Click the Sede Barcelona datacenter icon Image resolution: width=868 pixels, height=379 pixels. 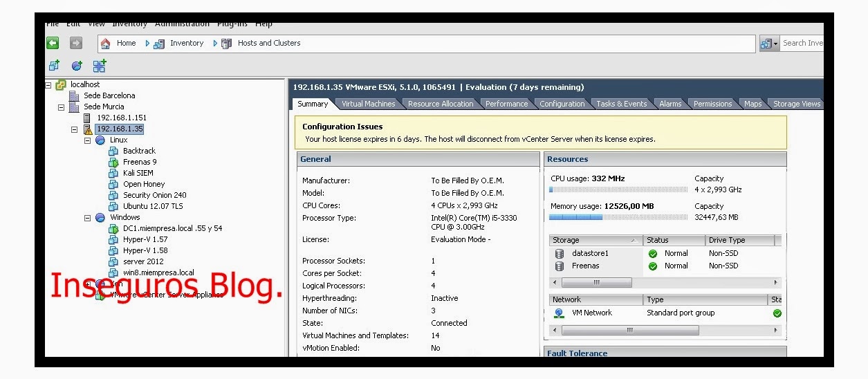(x=74, y=95)
